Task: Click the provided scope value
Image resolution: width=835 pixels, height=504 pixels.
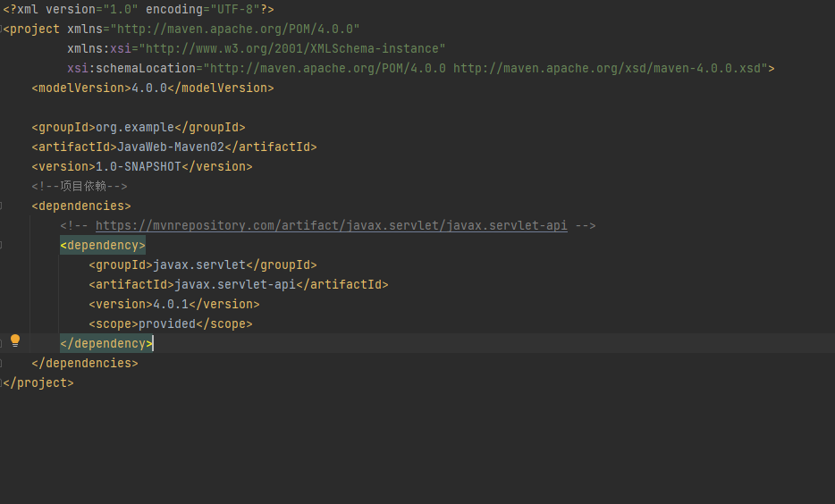Action: point(166,323)
